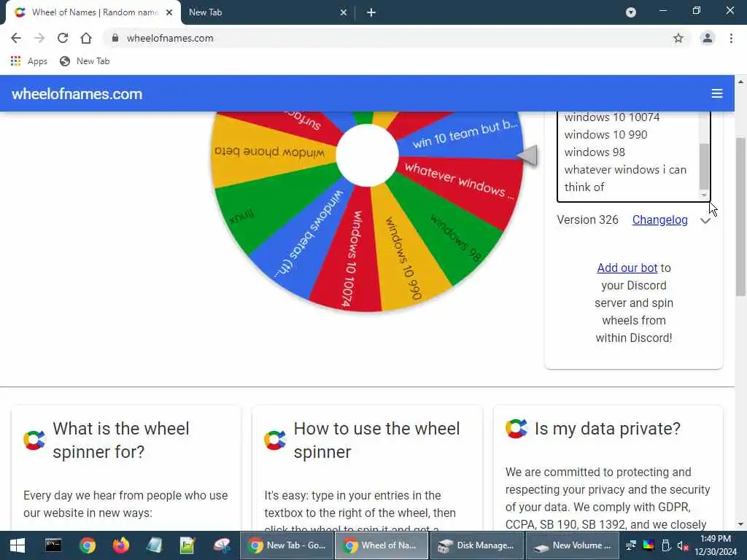
Task: Switch to Disk Management taskbar window
Action: (476, 545)
